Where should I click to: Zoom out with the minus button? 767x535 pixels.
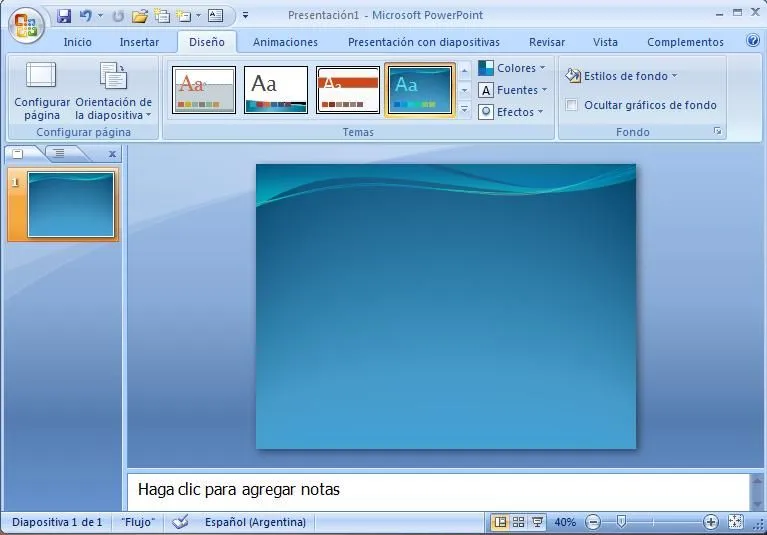pos(593,522)
